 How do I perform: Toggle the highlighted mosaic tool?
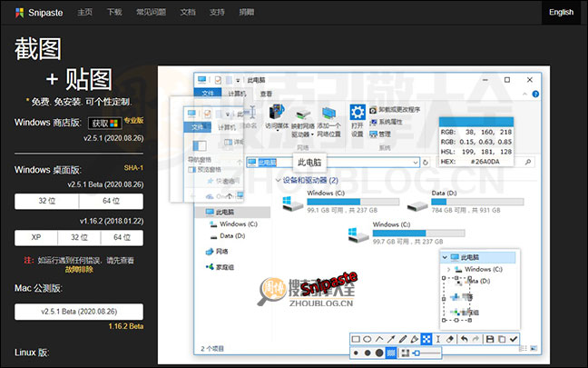(x=426, y=339)
